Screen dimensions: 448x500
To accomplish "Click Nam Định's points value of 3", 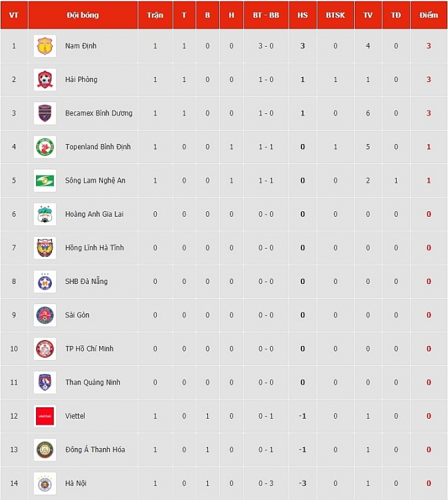I will 429,46.
